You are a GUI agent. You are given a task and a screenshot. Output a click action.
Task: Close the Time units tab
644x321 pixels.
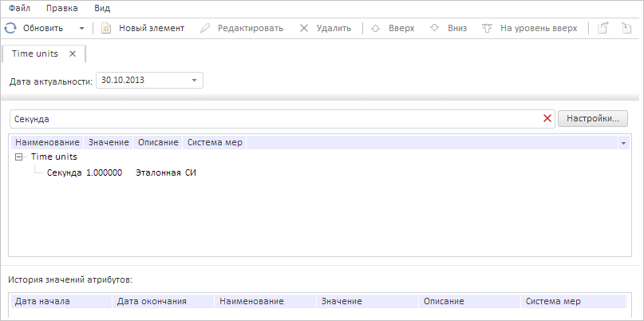click(x=73, y=53)
